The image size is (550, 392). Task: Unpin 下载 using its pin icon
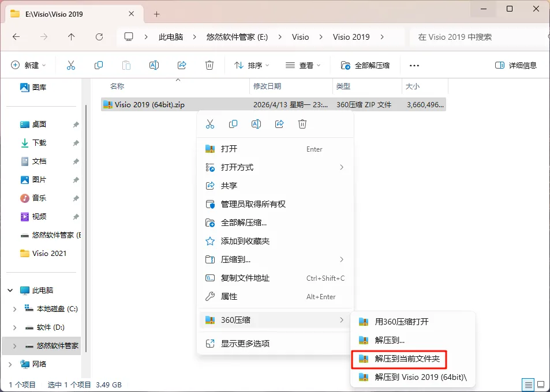point(76,143)
